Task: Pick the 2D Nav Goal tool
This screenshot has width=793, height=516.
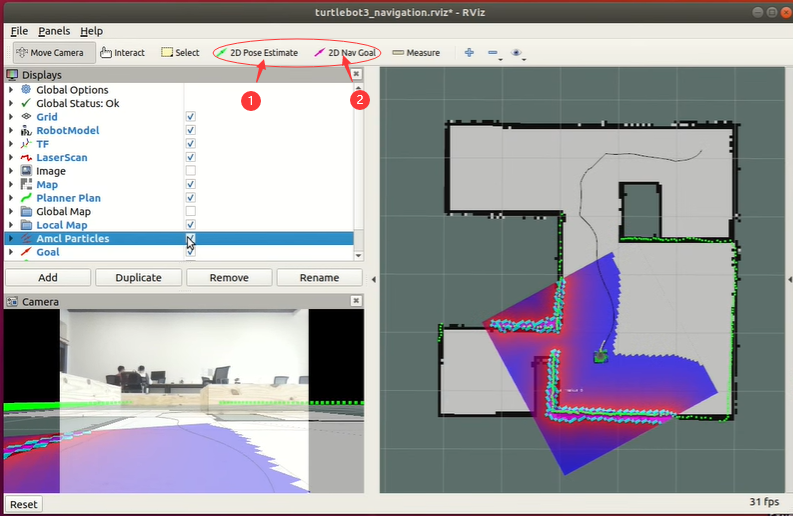Action: click(342, 53)
